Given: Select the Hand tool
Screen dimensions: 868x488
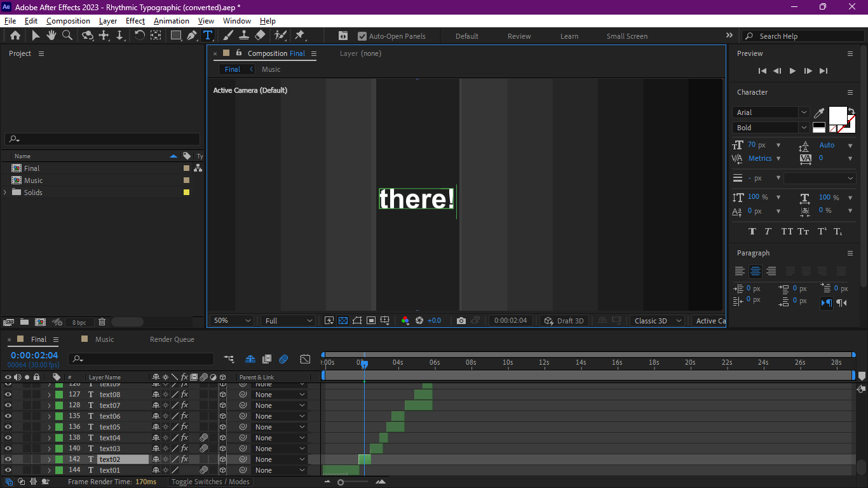Looking at the screenshot, I should point(51,36).
